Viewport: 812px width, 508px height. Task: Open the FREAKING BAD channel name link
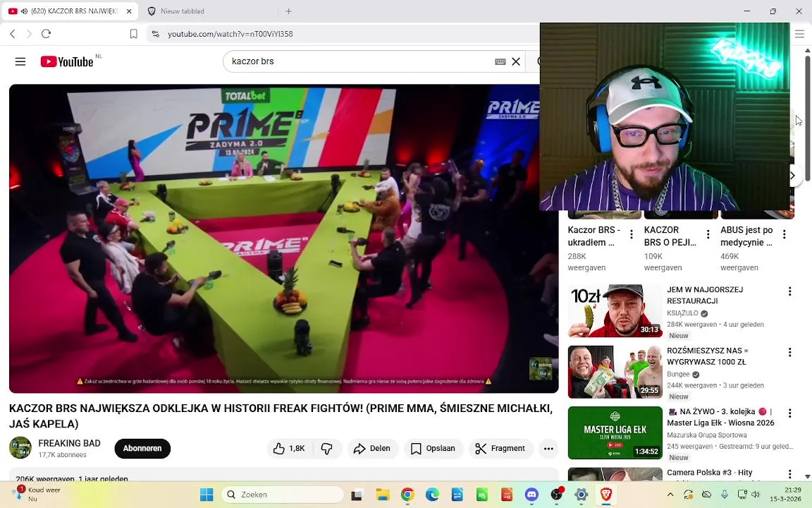point(69,443)
